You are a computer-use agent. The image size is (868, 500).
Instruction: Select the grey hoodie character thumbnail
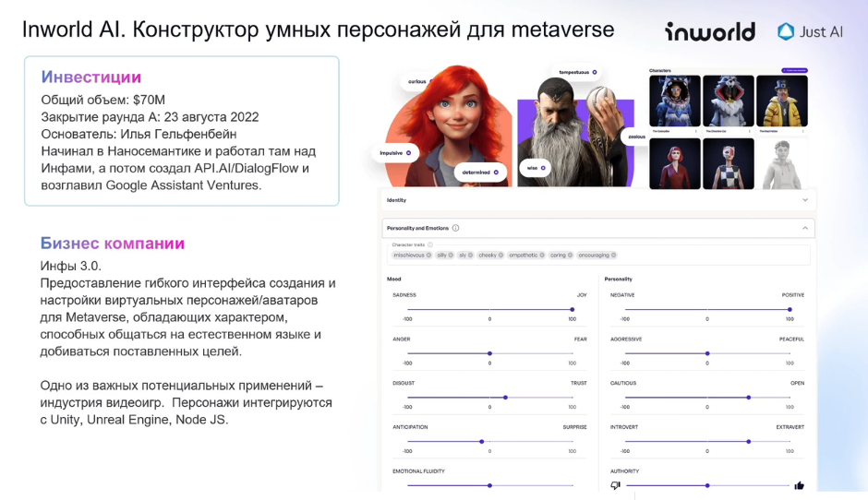781,163
